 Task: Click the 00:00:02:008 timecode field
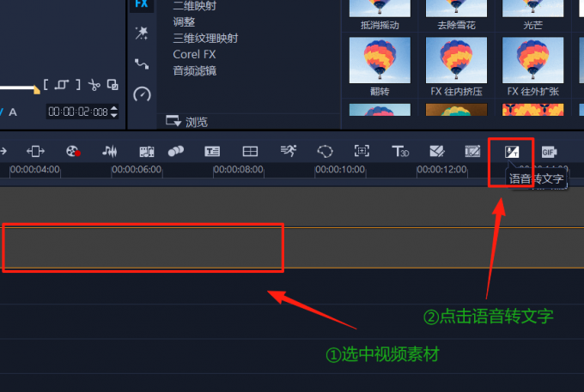point(78,112)
